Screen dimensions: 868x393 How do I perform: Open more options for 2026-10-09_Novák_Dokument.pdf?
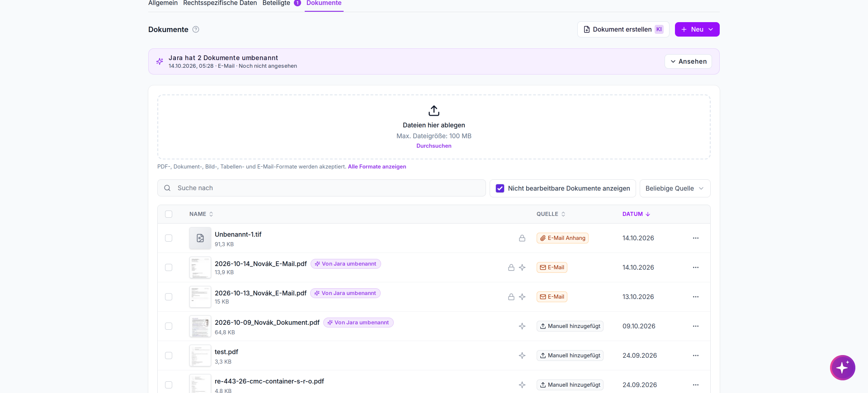pyautogui.click(x=696, y=326)
